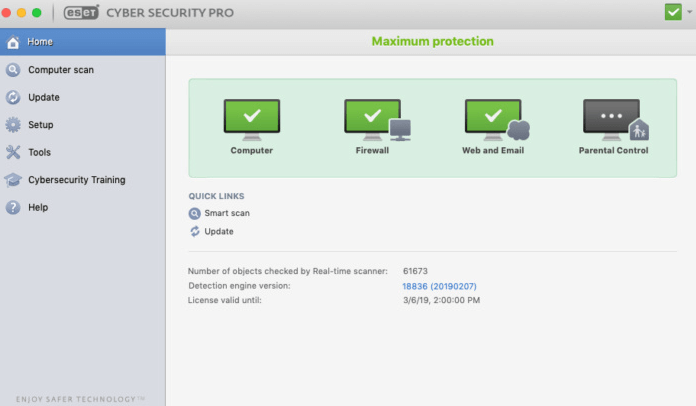Click the Computer protection monitor icon
Viewport: 696px width, 406px height.
251,118
